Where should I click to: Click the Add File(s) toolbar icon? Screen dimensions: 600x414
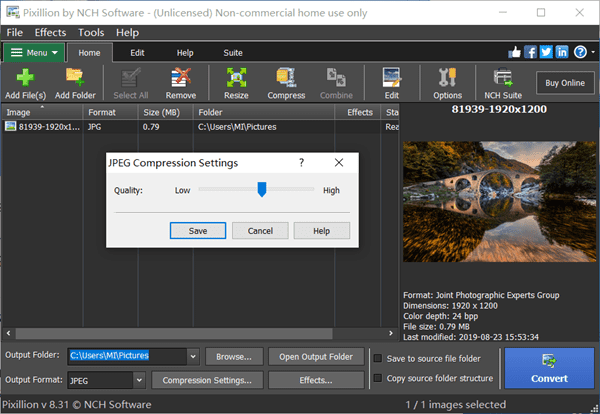pos(25,84)
